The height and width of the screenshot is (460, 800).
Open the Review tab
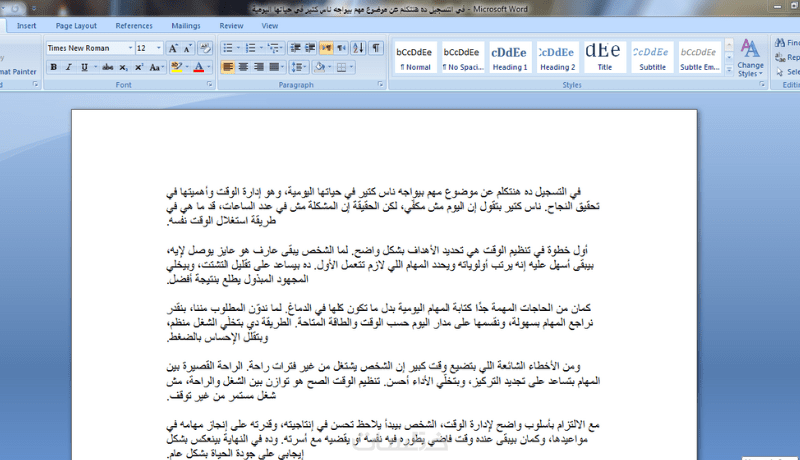point(232,25)
